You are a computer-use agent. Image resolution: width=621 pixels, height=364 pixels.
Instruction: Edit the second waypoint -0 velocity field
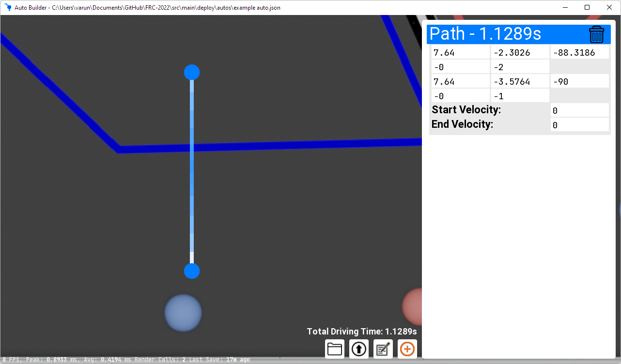[461, 96]
